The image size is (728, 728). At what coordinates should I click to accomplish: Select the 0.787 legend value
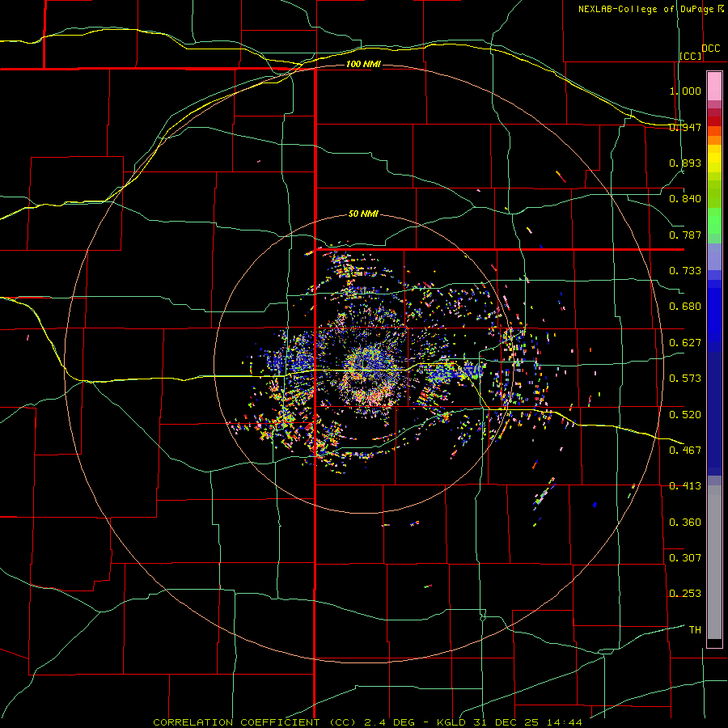(685, 235)
